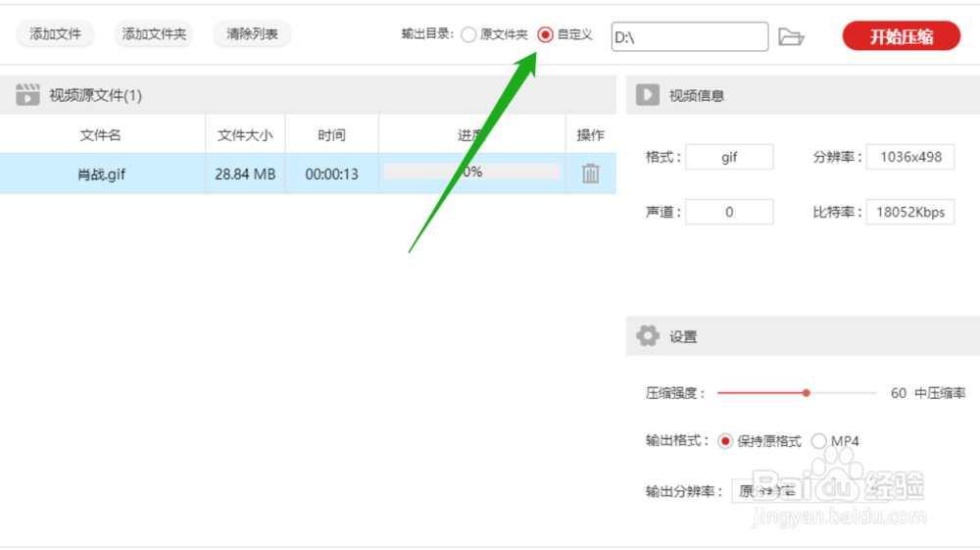Image resolution: width=980 pixels, height=550 pixels.
Task: Click the 0% progress bar
Action: click(x=472, y=172)
